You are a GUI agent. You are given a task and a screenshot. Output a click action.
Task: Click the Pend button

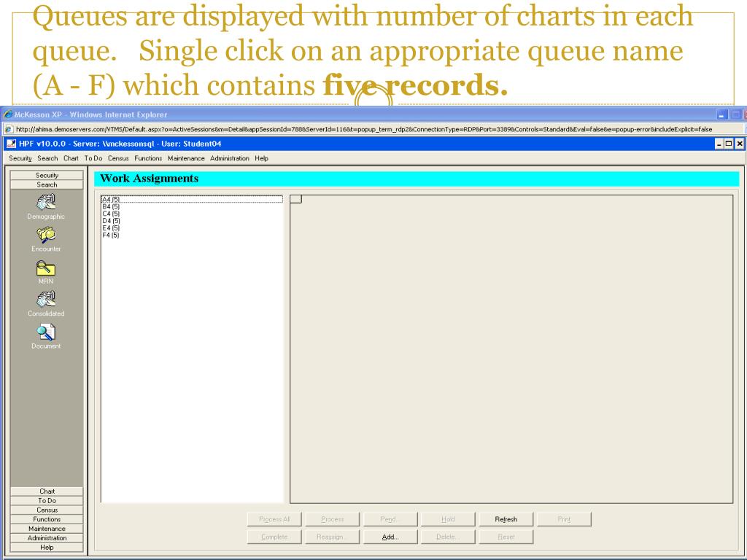390,519
